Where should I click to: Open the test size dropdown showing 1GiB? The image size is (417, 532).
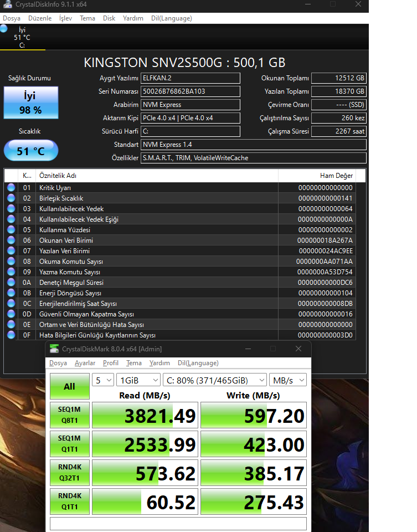[138, 380]
